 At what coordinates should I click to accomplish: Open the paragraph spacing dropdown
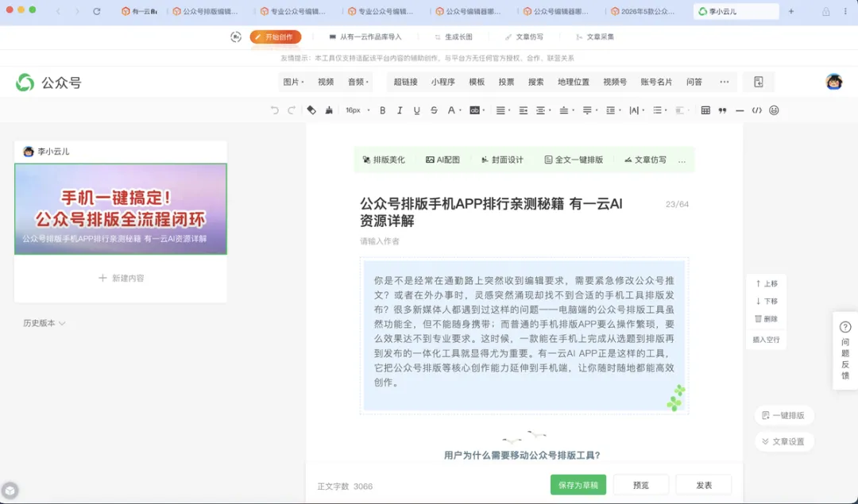click(x=589, y=110)
